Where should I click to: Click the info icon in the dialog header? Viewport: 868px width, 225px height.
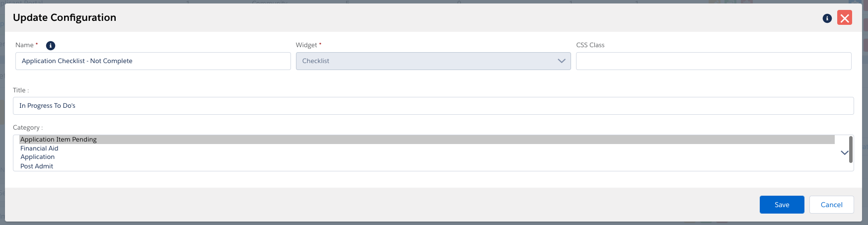point(827,18)
